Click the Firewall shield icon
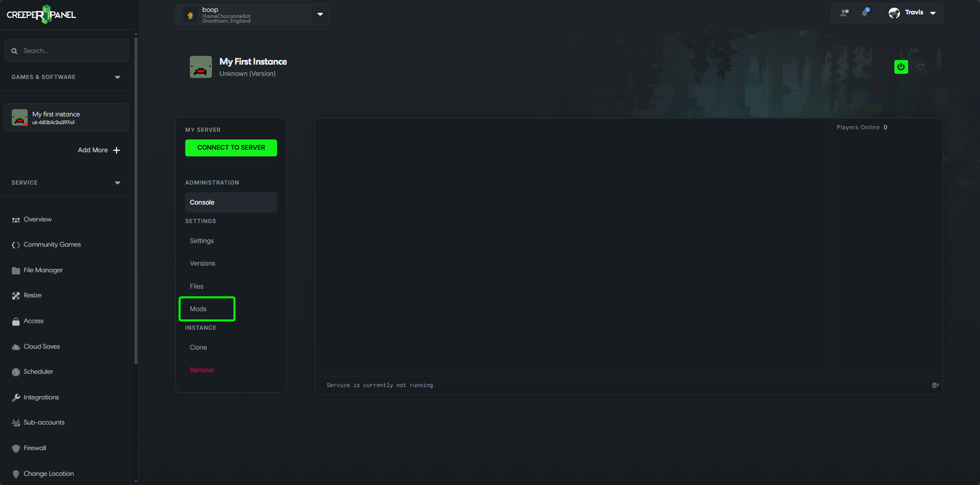The image size is (980, 485). (16, 449)
